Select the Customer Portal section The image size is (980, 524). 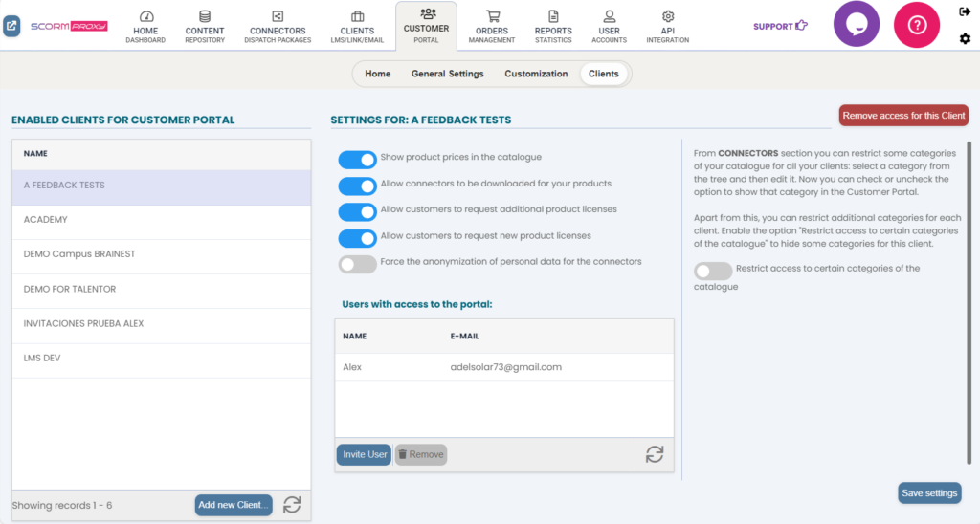426,26
